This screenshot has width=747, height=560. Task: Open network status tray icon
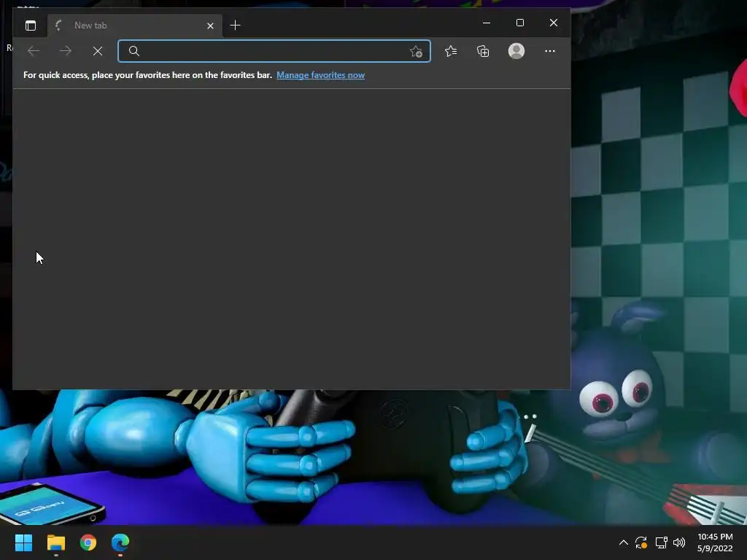click(x=661, y=542)
